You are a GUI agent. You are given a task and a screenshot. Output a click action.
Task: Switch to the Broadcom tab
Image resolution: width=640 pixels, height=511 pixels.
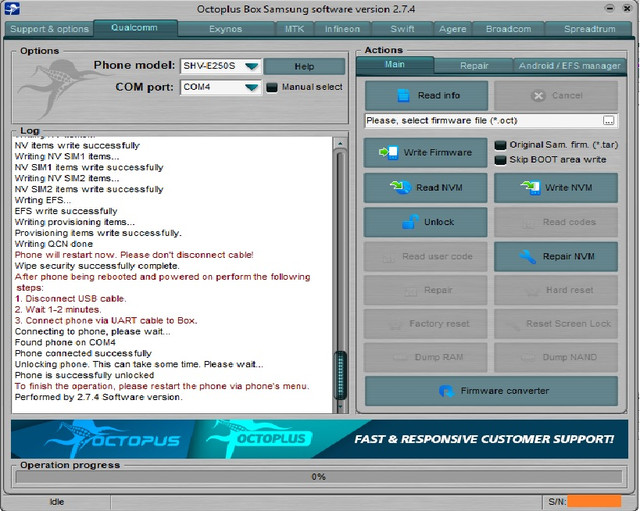[x=509, y=29]
